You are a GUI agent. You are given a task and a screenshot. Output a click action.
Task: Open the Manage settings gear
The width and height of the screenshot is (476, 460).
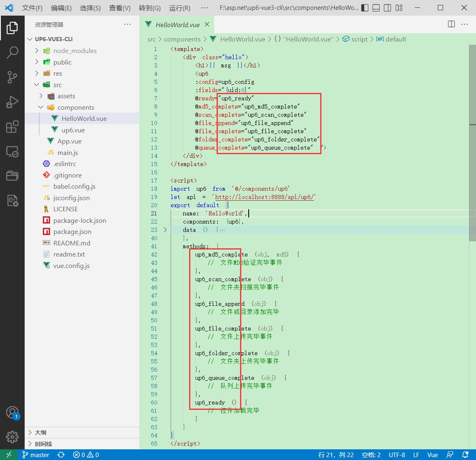(12, 437)
